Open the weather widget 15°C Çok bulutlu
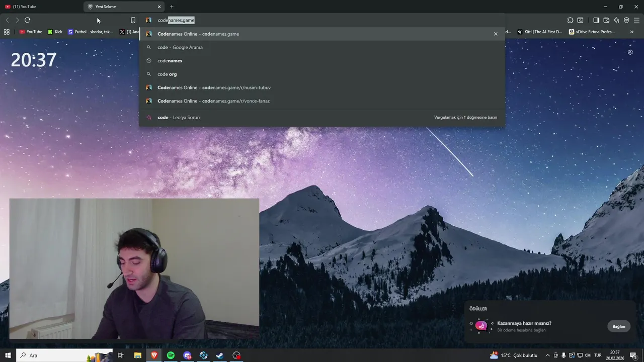Screen dimensions: 644x362 513,355
